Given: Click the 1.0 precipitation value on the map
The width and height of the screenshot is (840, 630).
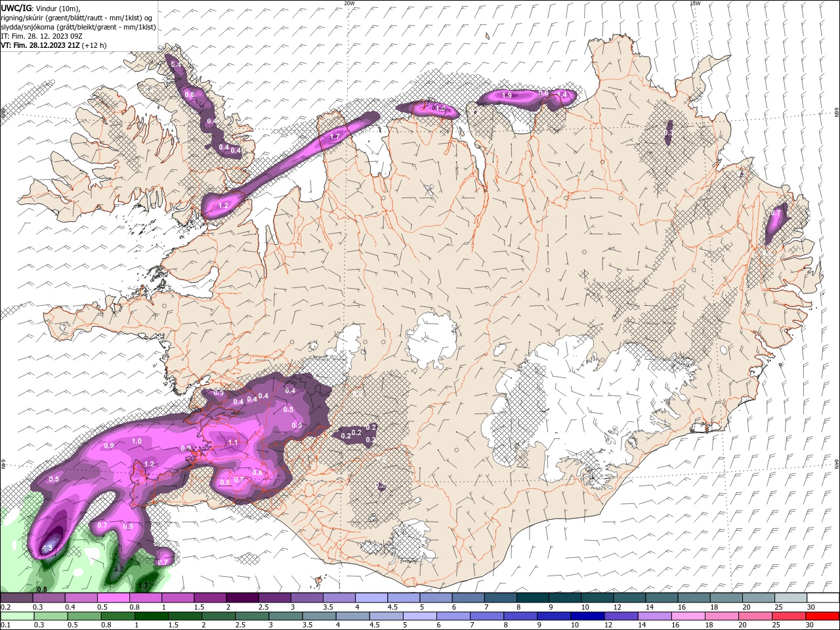Looking at the screenshot, I should (136, 442).
